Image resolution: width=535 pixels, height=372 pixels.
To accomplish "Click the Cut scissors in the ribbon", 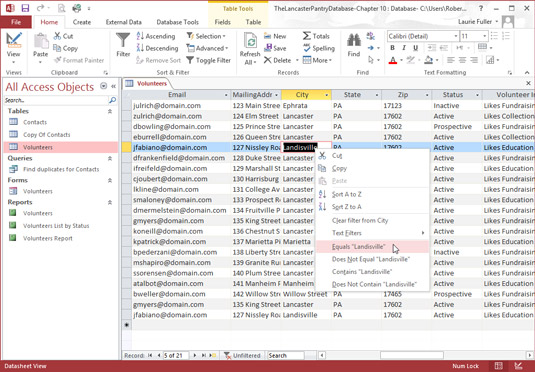I will tap(63, 36).
